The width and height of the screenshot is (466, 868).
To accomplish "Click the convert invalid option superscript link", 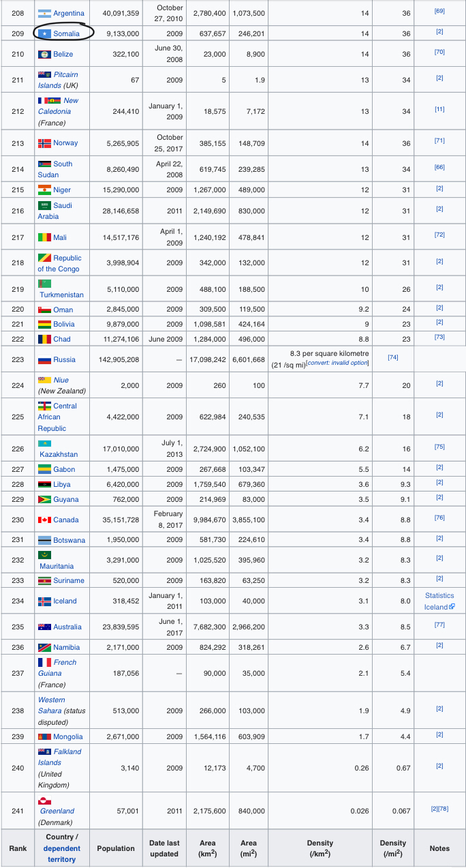I will (x=338, y=363).
